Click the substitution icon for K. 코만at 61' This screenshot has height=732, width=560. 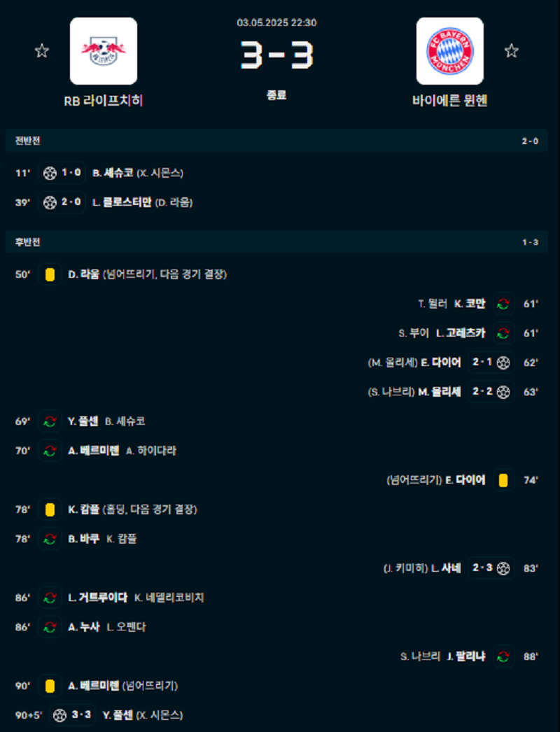[503, 304]
